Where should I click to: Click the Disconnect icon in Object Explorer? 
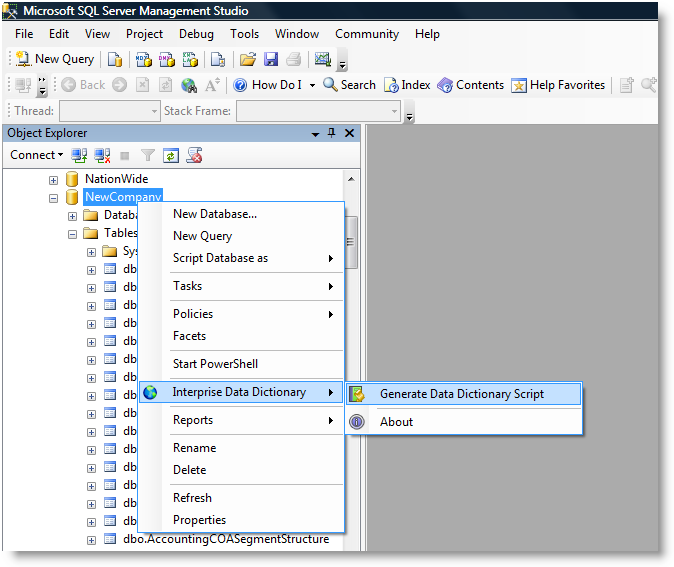pos(101,155)
